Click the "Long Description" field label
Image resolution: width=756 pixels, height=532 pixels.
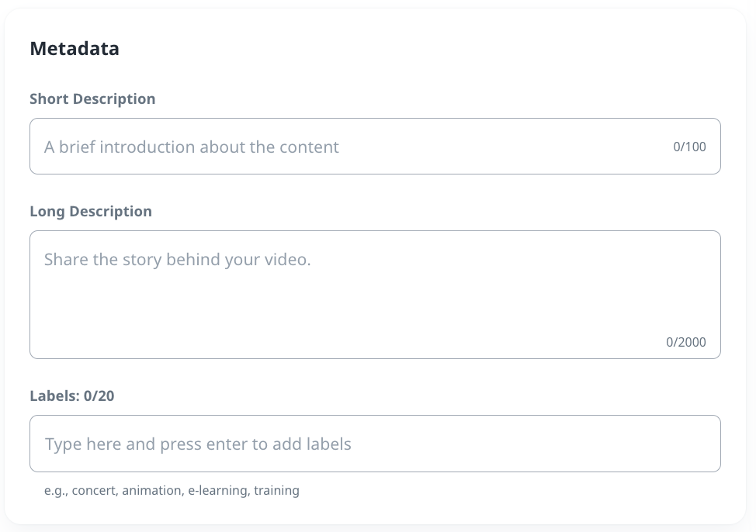point(91,212)
